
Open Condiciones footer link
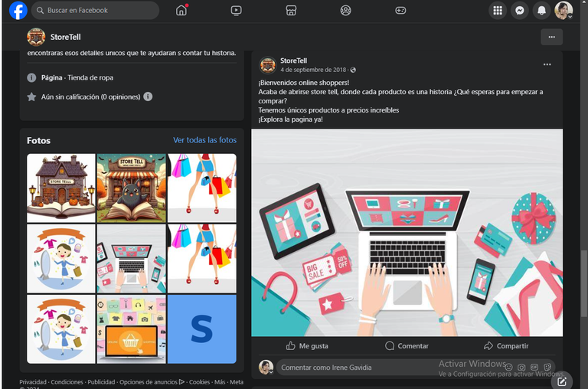click(67, 382)
